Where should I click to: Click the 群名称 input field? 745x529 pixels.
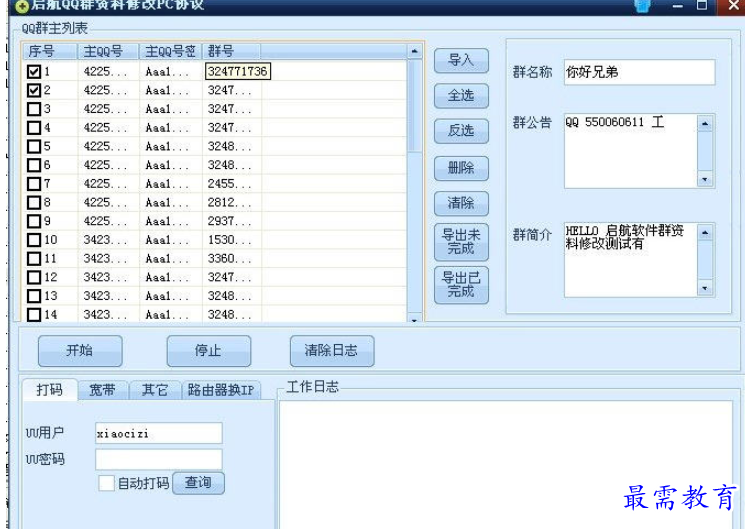pyautogui.click(x=640, y=72)
